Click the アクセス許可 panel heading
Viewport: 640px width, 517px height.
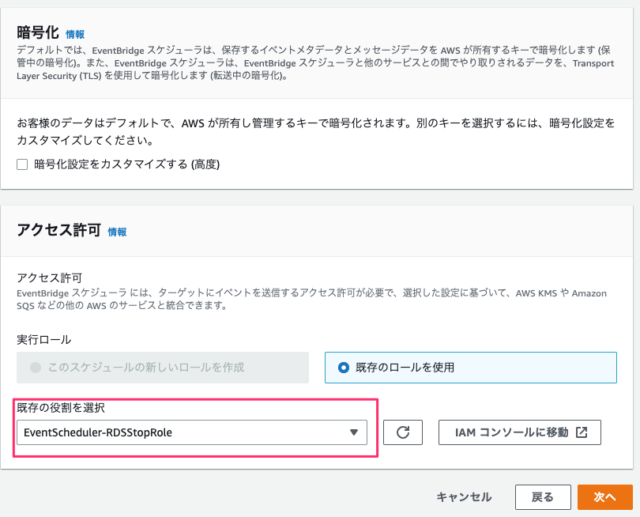point(59,230)
